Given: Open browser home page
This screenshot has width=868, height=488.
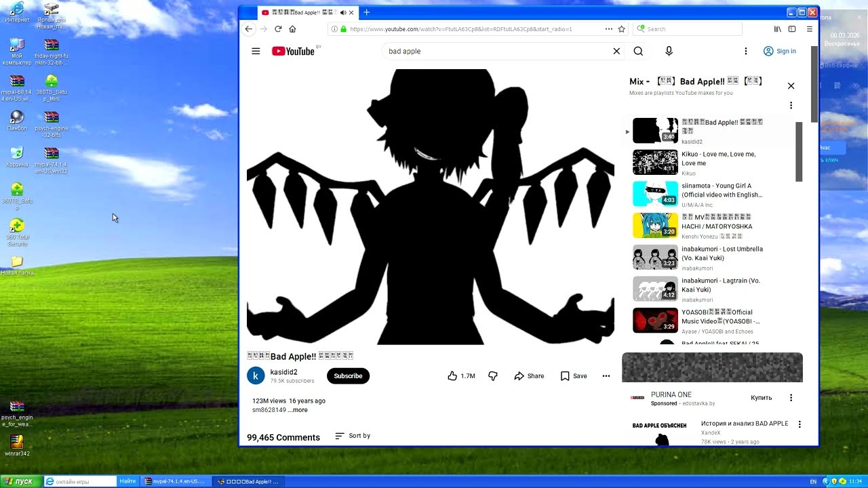Looking at the screenshot, I should coord(292,29).
